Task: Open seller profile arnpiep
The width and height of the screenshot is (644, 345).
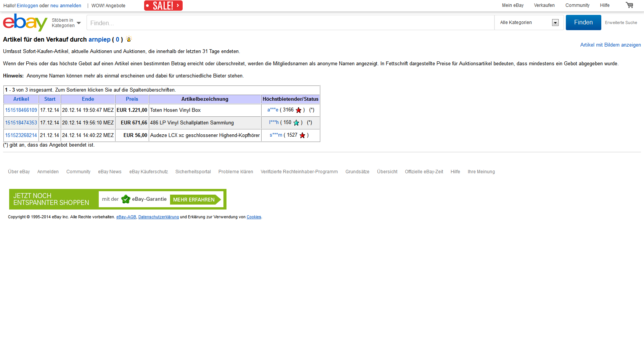Action: [100, 39]
